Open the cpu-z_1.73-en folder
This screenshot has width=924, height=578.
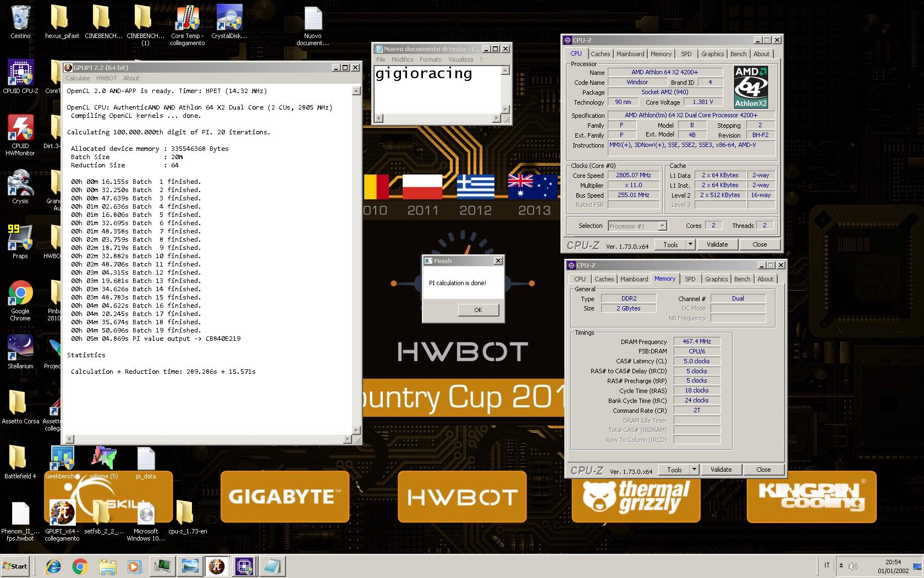coord(188,517)
